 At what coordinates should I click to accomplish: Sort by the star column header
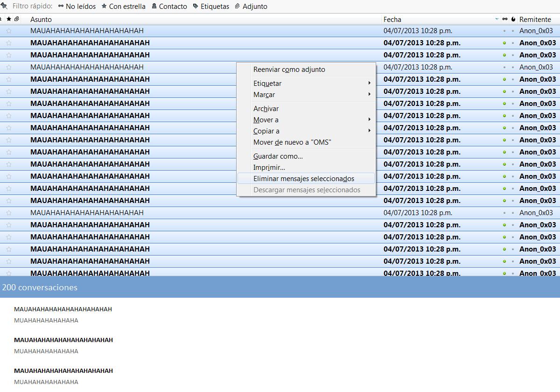pyautogui.click(x=9, y=19)
